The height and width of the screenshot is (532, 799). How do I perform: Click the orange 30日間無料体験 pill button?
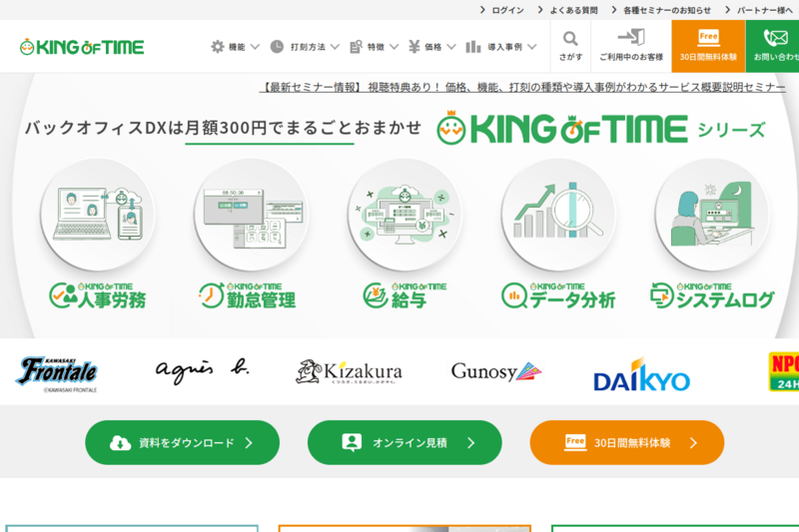click(x=627, y=442)
